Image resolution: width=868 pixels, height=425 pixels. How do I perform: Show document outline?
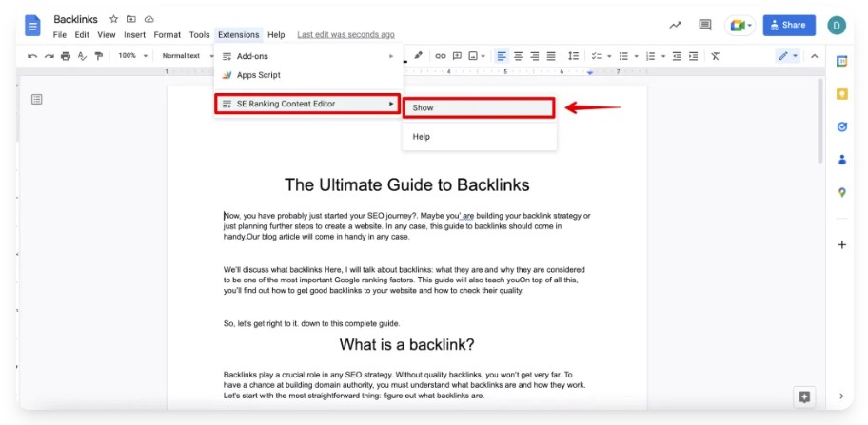[x=36, y=100]
